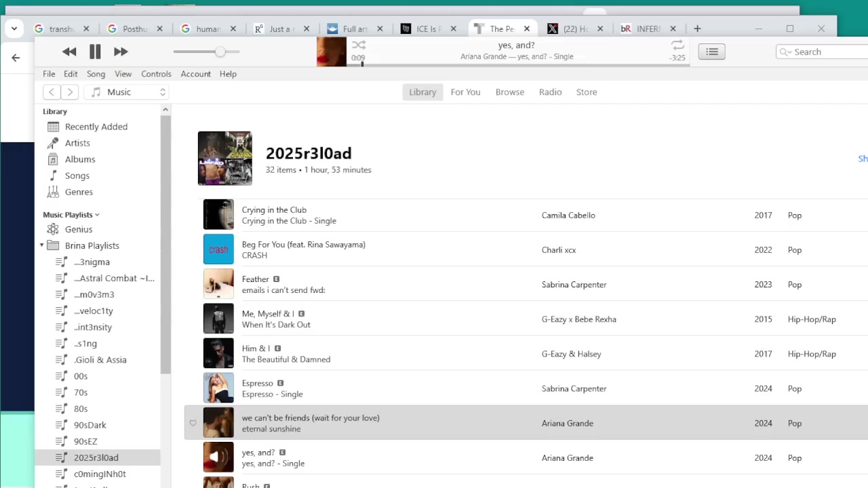Love we can't be friends heart icon
868x488 pixels.
pos(193,423)
